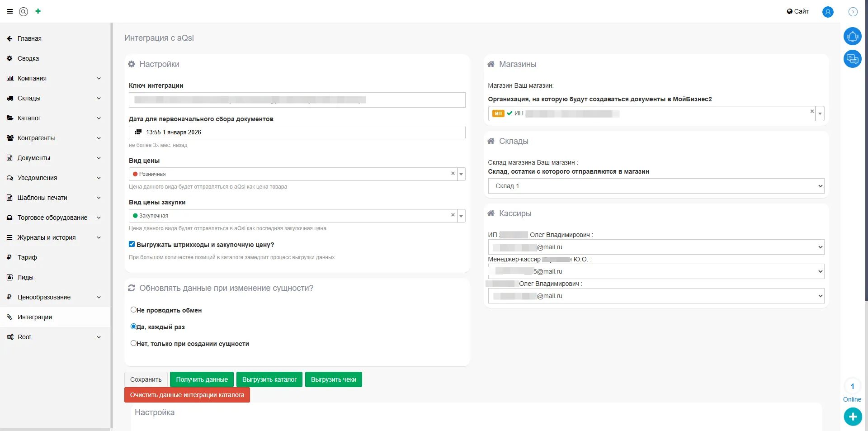Click the teal plus floating button
The height and width of the screenshot is (431, 868).
pos(853,417)
